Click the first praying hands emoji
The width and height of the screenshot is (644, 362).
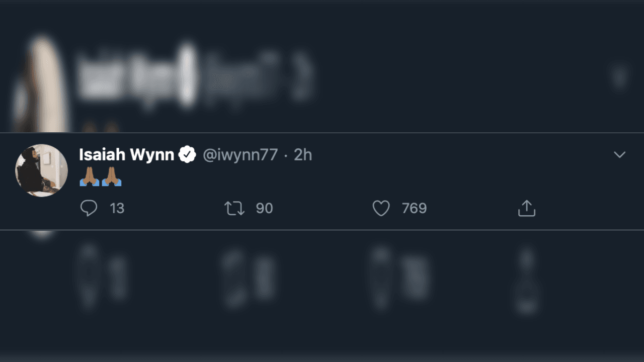(x=90, y=177)
